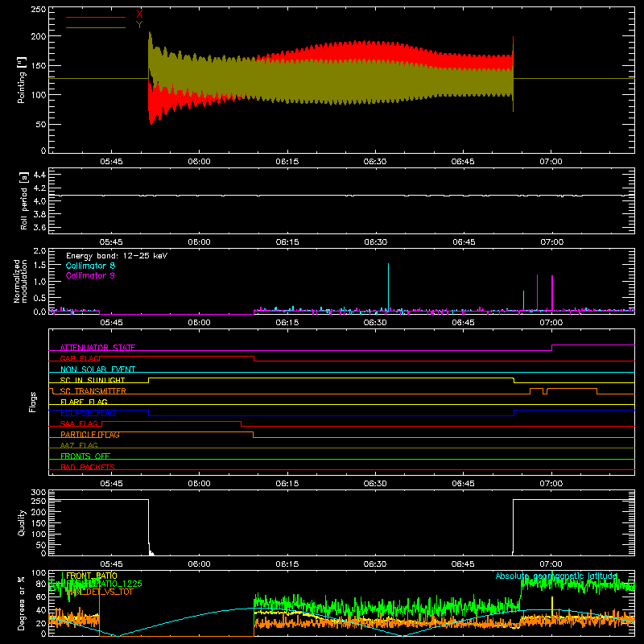Click the 'Flags' vertical axis title
644x644 pixels.
pos(32,402)
